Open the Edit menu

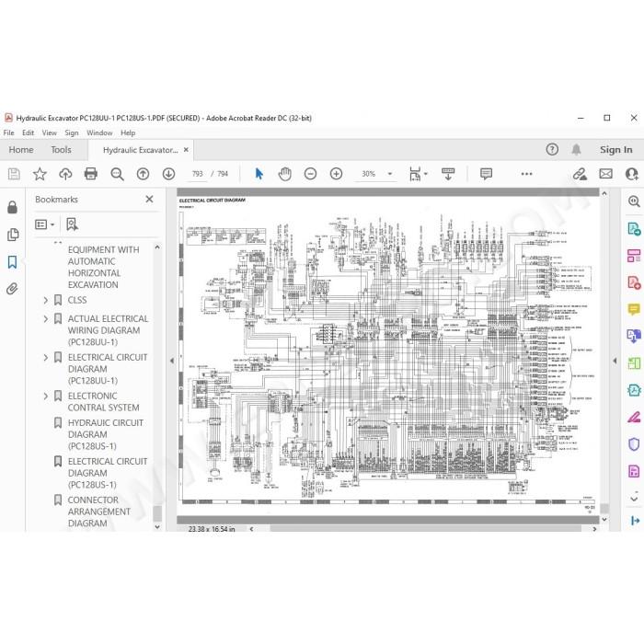tap(28, 133)
